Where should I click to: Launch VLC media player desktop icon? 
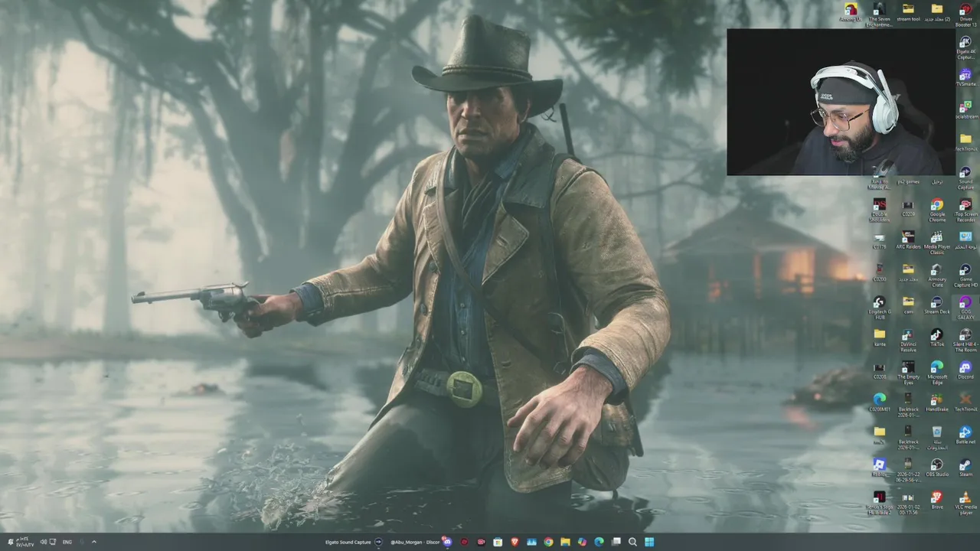point(965,503)
